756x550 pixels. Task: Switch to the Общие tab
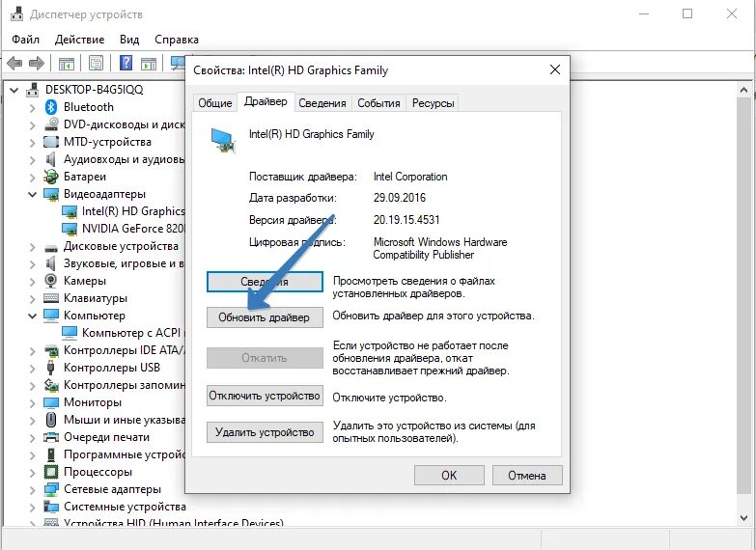[x=215, y=103]
